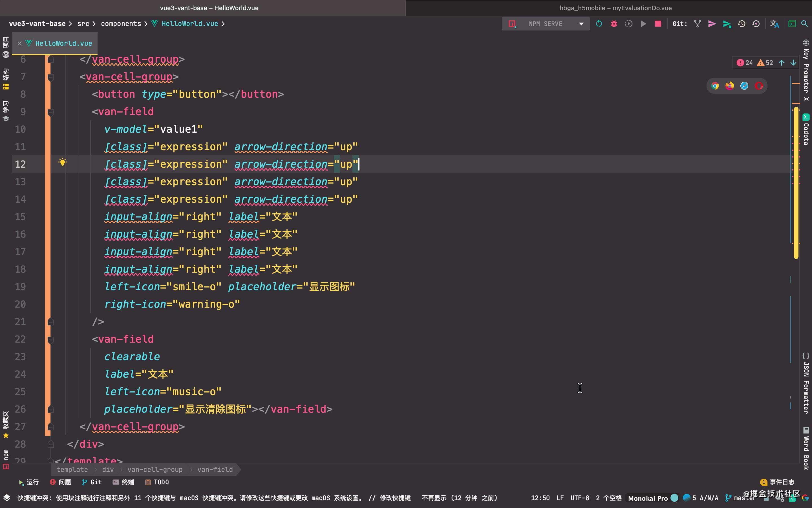
Task: Open Git branch update icon
Action: click(697, 24)
